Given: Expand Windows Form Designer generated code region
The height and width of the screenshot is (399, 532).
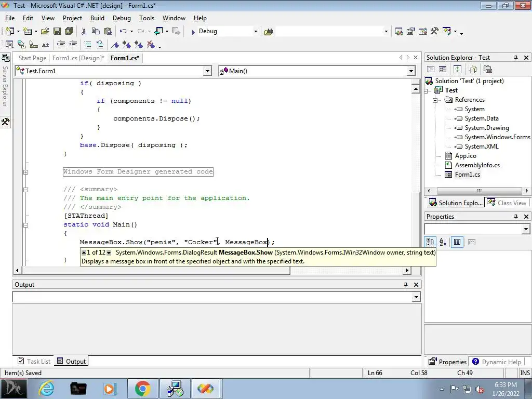Looking at the screenshot, I should coord(25,172).
